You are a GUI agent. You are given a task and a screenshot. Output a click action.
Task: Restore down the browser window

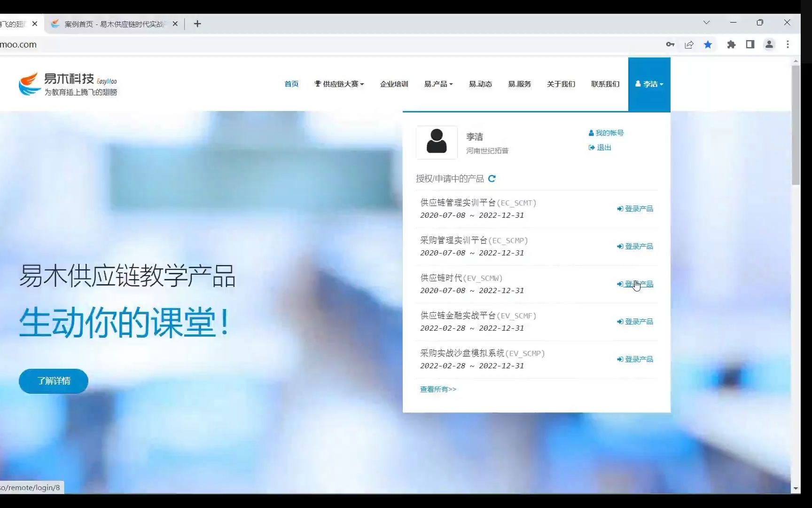pyautogui.click(x=760, y=23)
